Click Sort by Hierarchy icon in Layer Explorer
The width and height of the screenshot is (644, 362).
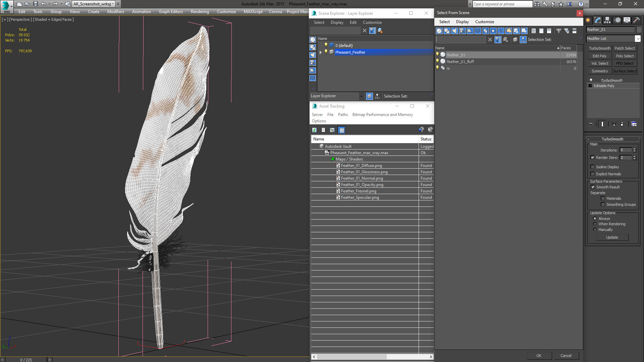click(x=377, y=96)
